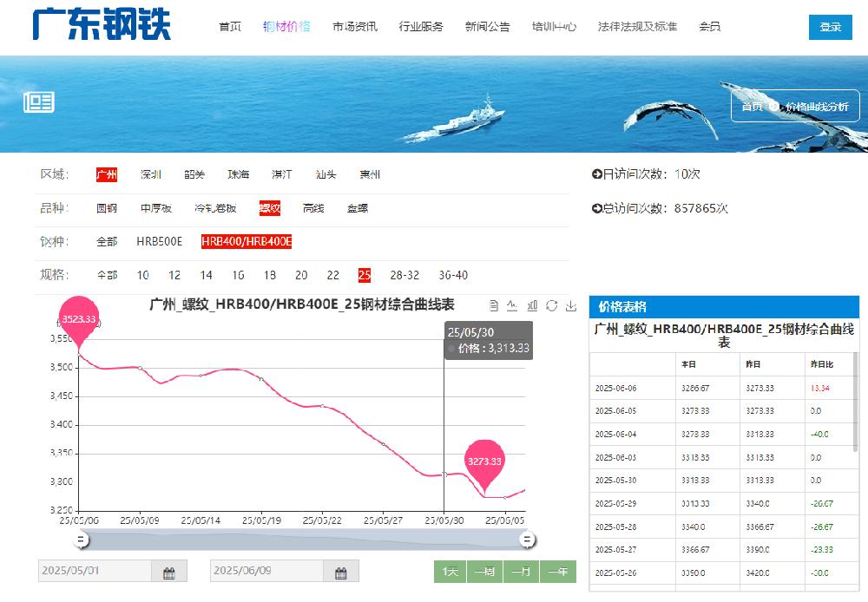Switch chart to bar chart type
The width and height of the screenshot is (868, 602).
[x=531, y=305]
